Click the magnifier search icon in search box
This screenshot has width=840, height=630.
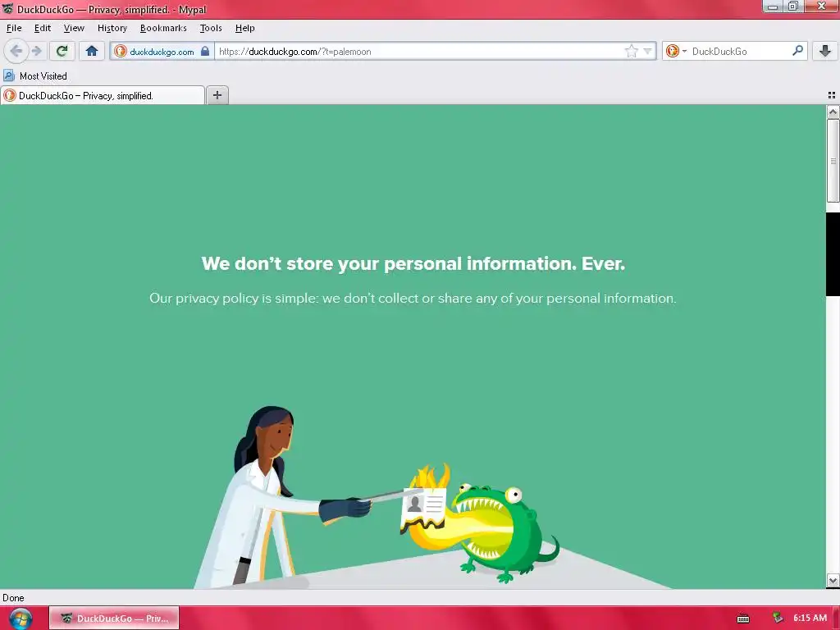pos(797,51)
